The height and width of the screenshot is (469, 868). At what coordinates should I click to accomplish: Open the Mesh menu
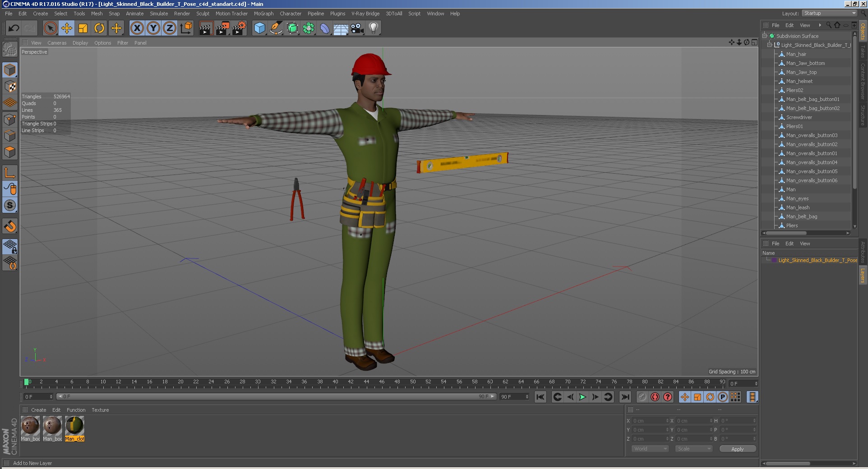click(97, 14)
